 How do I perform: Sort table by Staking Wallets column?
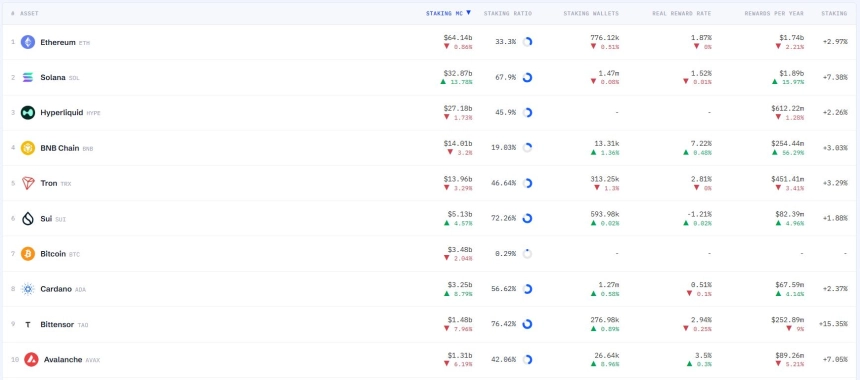(591, 13)
